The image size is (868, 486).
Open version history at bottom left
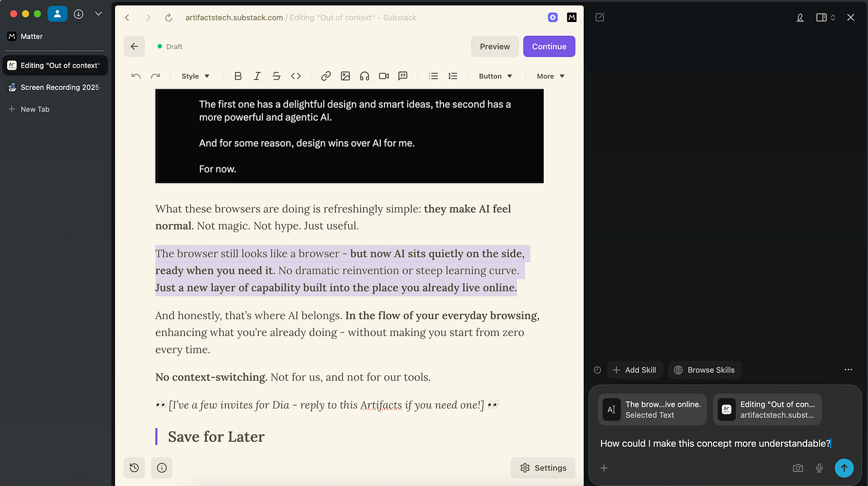(134, 468)
